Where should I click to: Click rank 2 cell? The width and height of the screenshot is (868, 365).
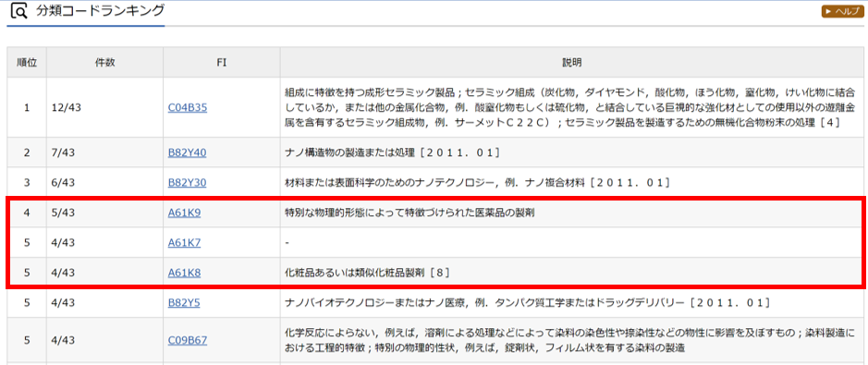click(27, 152)
